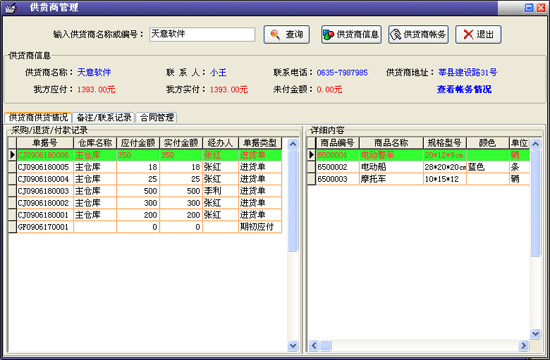Click the row pointer arrow in the 商品编号 grid
The image size is (550, 360).
click(311, 155)
